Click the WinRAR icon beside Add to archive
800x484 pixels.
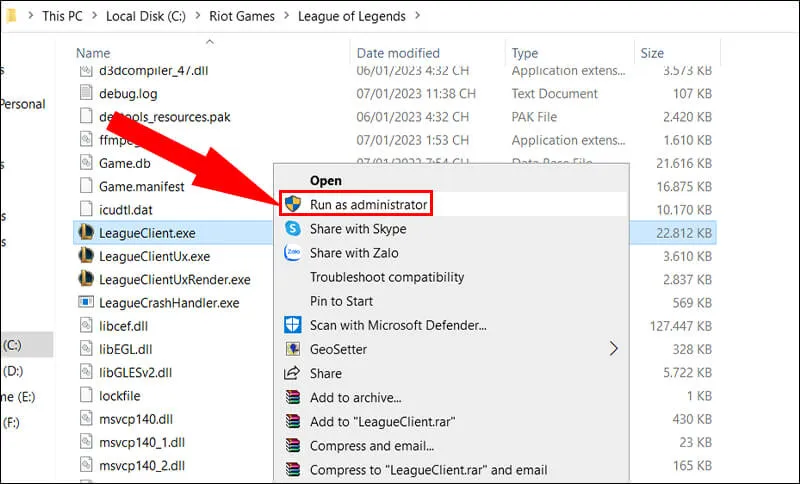(293, 397)
